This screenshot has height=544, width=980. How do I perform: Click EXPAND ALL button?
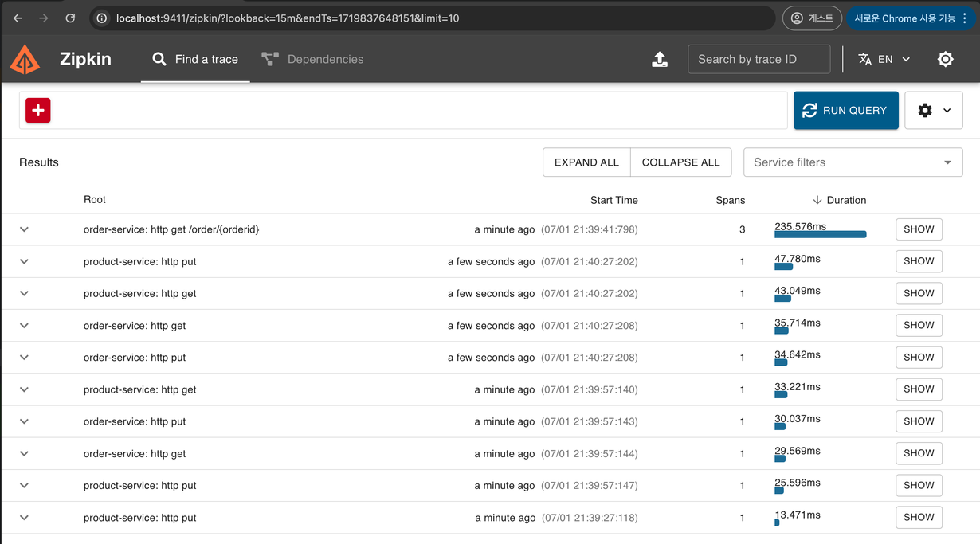coord(586,162)
